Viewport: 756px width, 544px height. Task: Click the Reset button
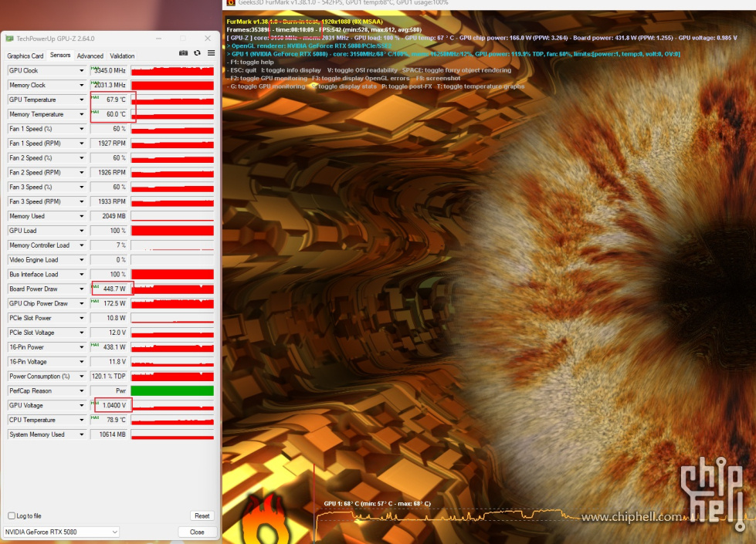pyautogui.click(x=202, y=515)
